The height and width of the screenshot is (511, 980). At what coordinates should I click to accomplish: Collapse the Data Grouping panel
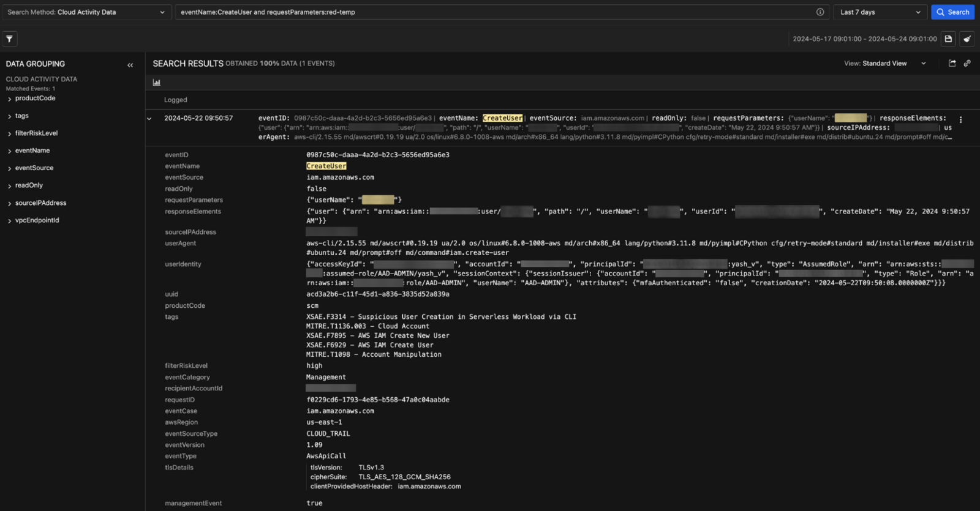[x=130, y=65]
